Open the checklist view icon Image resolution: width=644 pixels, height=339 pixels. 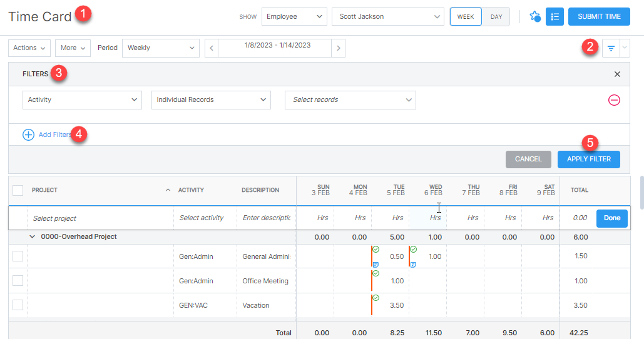pyautogui.click(x=554, y=17)
